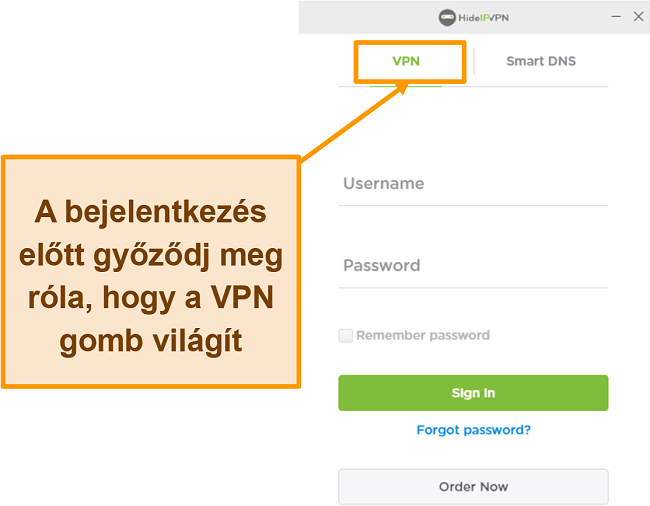The height and width of the screenshot is (506, 650).
Task: Click the blank area above Username field
Action: pyautogui.click(x=473, y=128)
